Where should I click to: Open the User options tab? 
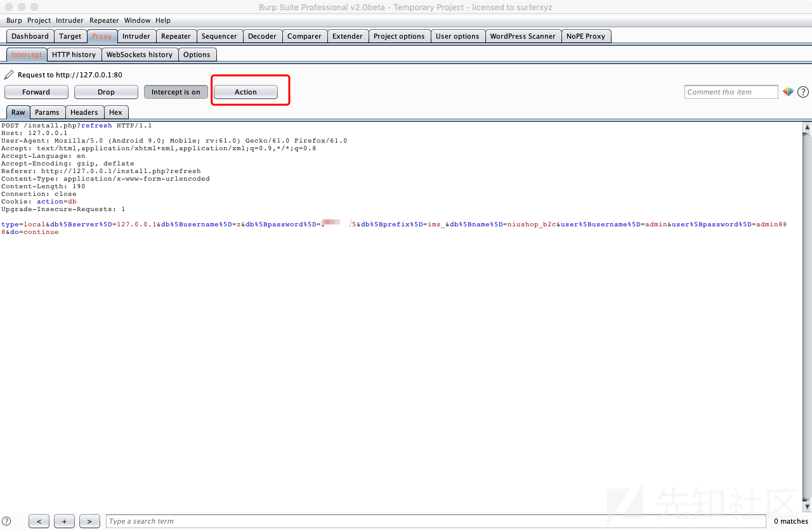pyautogui.click(x=457, y=36)
